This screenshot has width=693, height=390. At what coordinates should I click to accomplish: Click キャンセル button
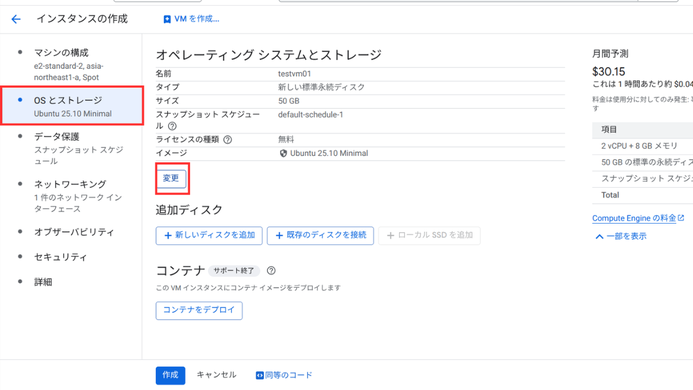pyautogui.click(x=216, y=375)
